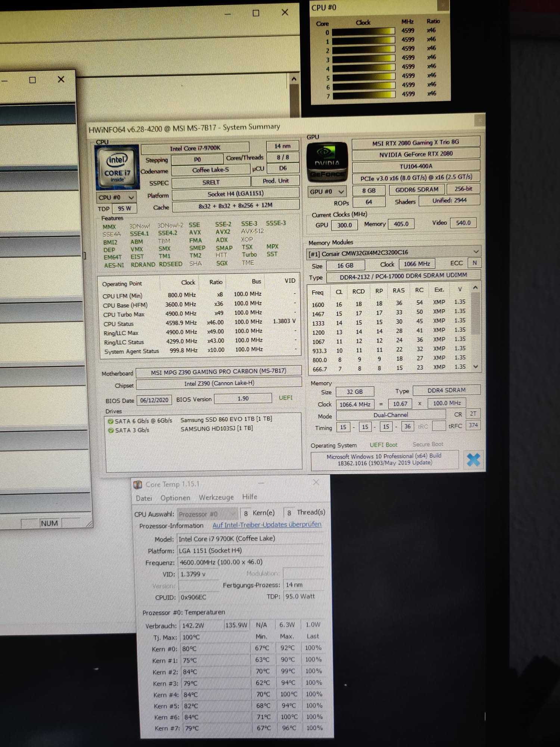Click the Video clock 540.0 field
Screen dimensions: 560x747
(x=463, y=223)
